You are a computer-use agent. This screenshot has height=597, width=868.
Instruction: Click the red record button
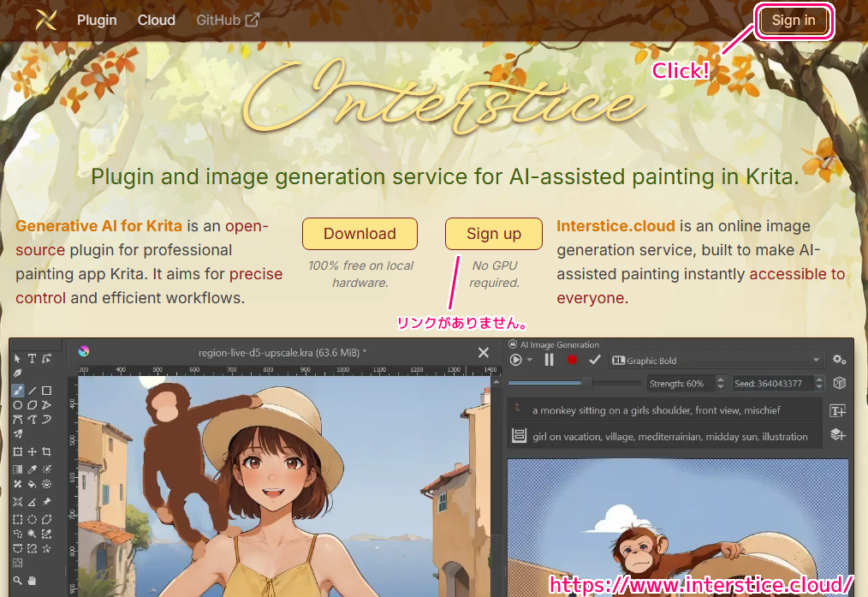coord(572,360)
